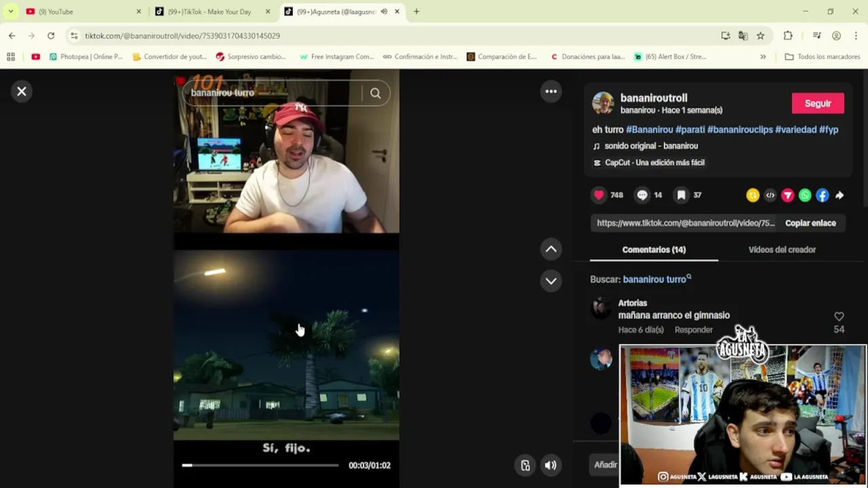The height and width of the screenshot is (488, 868).
Task: Mute the Agusneta tab audio icon
Action: (384, 12)
